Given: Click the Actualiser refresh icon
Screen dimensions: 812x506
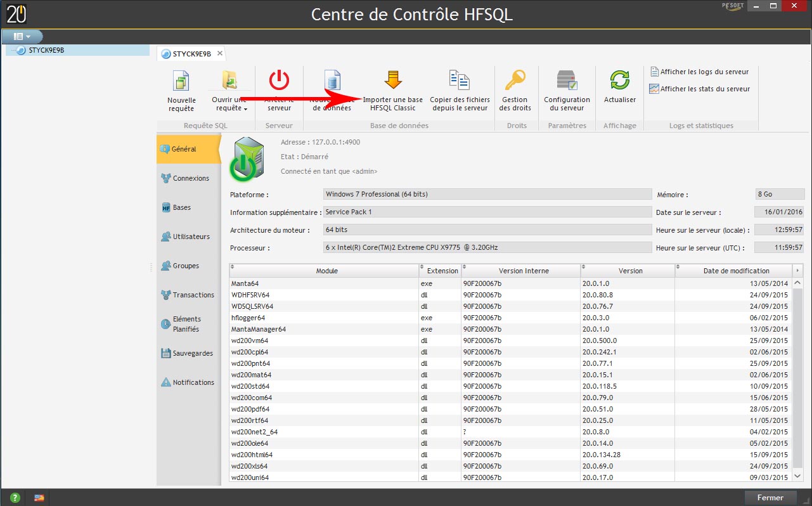Looking at the screenshot, I should click(x=620, y=81).
